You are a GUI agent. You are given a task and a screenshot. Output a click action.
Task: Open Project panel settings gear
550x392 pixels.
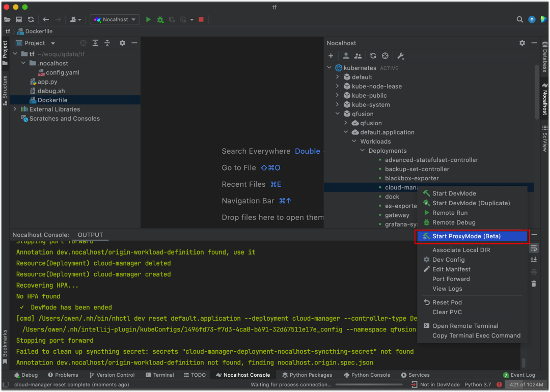[x=122, y=43]
